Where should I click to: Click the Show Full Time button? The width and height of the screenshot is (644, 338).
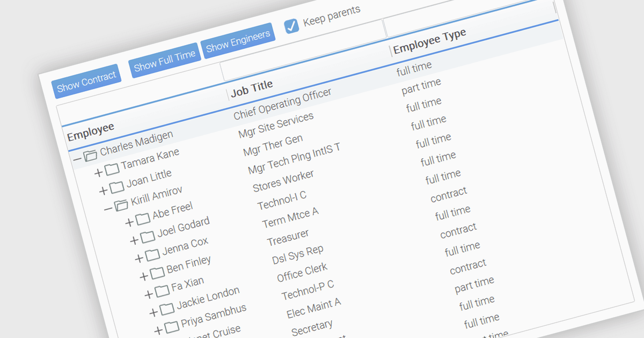[165, 60]
